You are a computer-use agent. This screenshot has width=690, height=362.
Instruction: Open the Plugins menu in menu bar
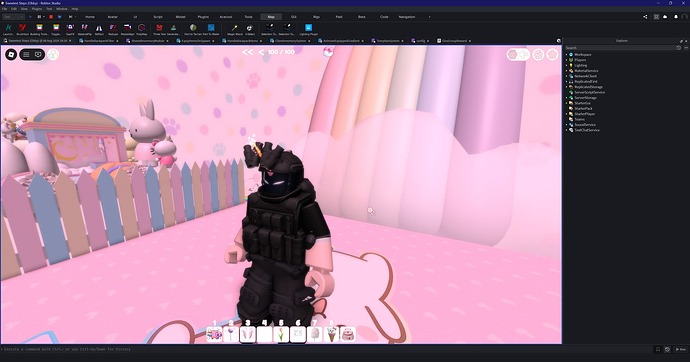pyautogui.click(x=37, y=9)
